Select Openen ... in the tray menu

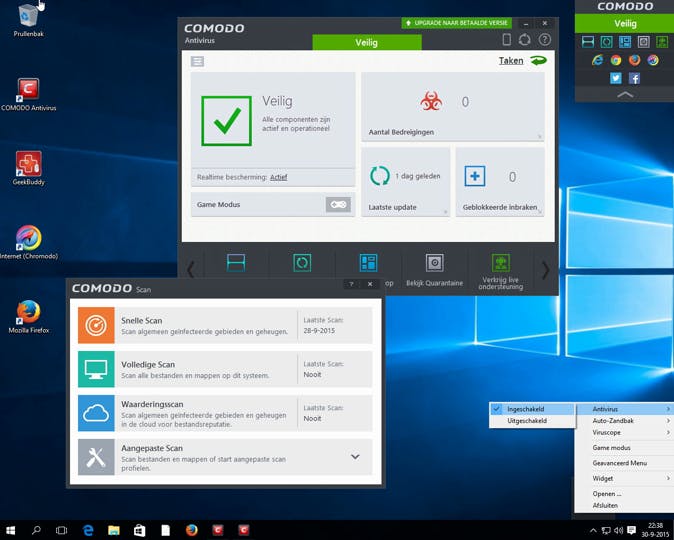pos(625,494)
